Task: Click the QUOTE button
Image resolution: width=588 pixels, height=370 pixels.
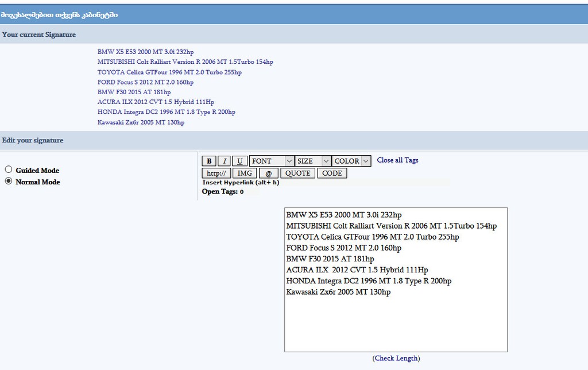Action: (298, 174)
